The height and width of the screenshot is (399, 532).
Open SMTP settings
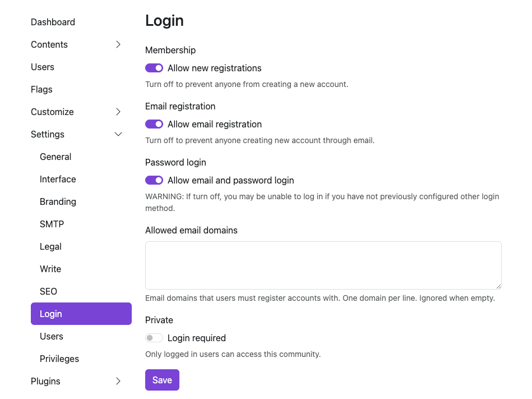[x=52, y=224]
